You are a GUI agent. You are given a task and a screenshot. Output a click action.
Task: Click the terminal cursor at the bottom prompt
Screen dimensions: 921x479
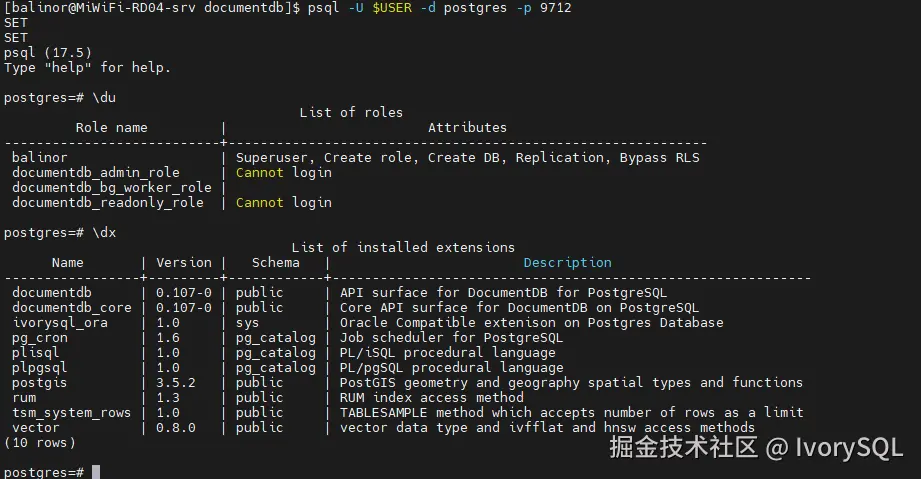pos(96,472)
